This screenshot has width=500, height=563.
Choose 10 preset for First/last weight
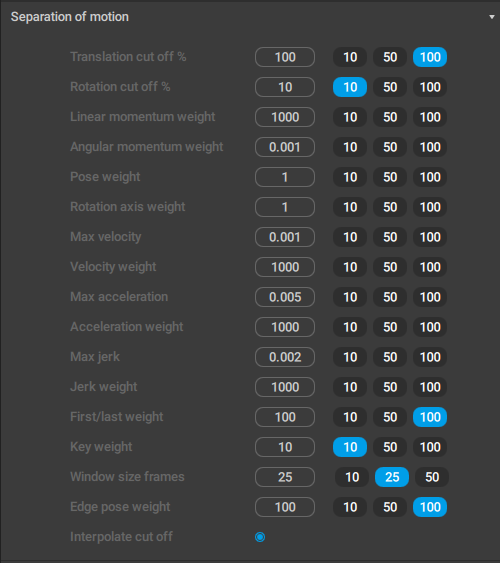350,417
